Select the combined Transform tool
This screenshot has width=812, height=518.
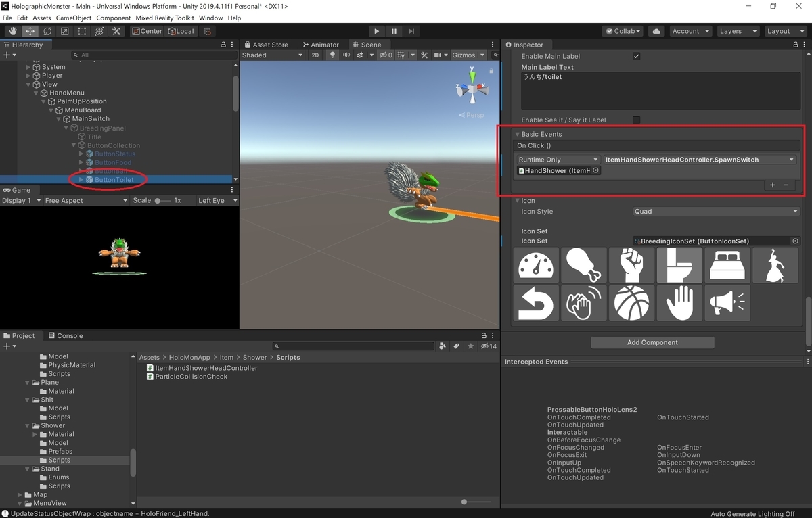(99, 31)
